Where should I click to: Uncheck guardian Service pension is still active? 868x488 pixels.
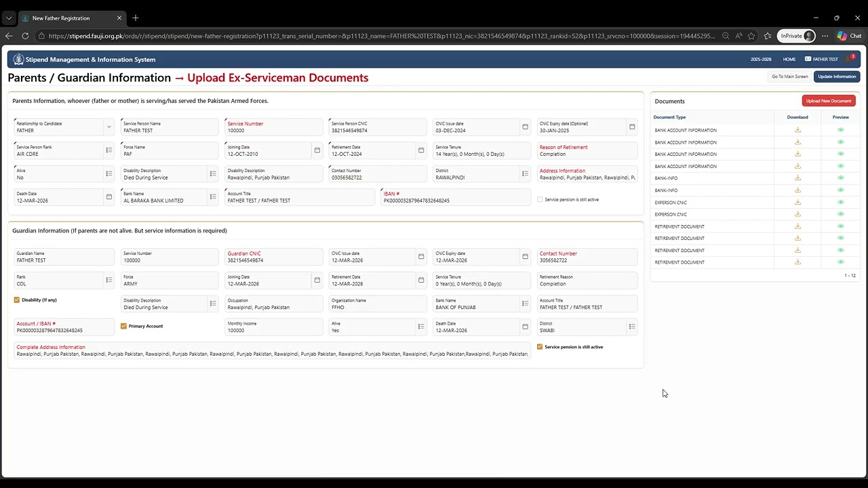pyautogui.click(x=540, y=346)
